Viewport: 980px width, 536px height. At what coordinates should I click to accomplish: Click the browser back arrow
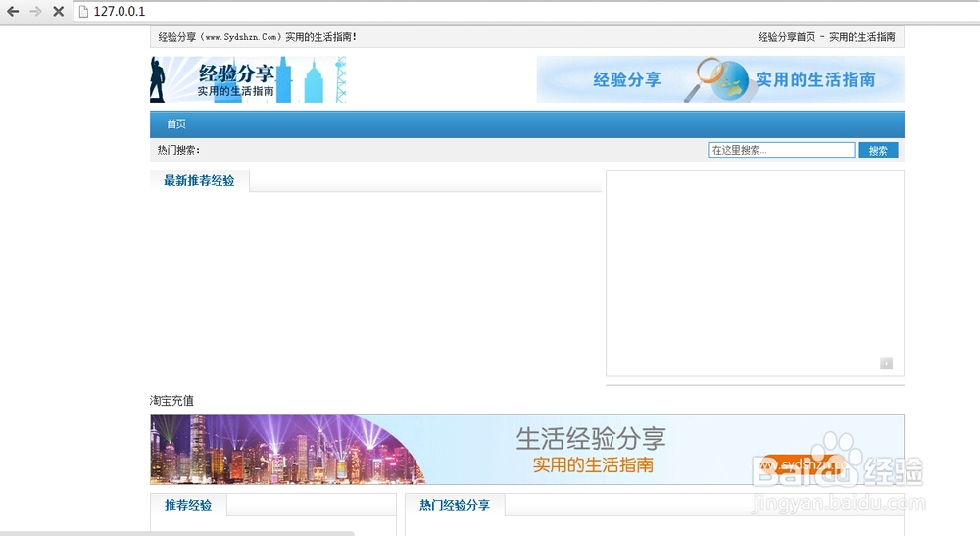pyautogui.click(x=13, y=11)
